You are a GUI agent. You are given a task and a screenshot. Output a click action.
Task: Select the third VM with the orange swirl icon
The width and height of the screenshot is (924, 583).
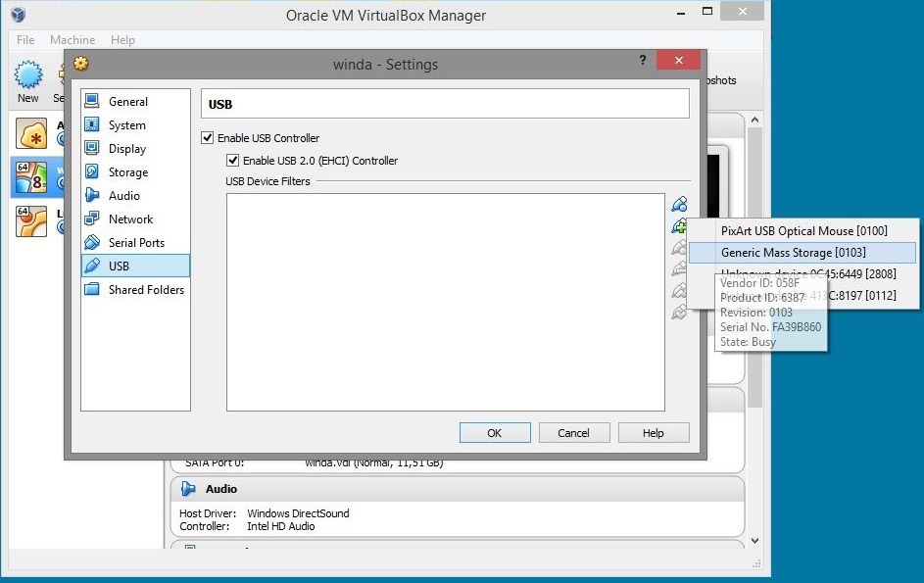[x=31, y=221]
